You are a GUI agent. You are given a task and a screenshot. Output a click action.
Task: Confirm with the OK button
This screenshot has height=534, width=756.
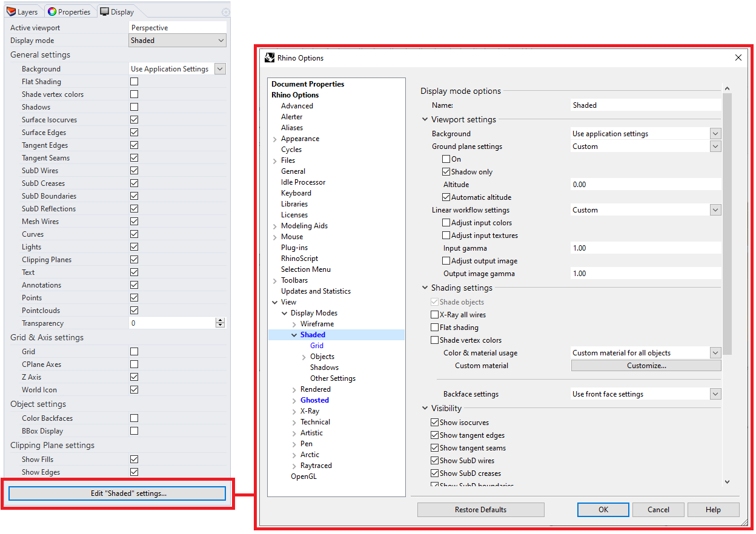(603, 510)
